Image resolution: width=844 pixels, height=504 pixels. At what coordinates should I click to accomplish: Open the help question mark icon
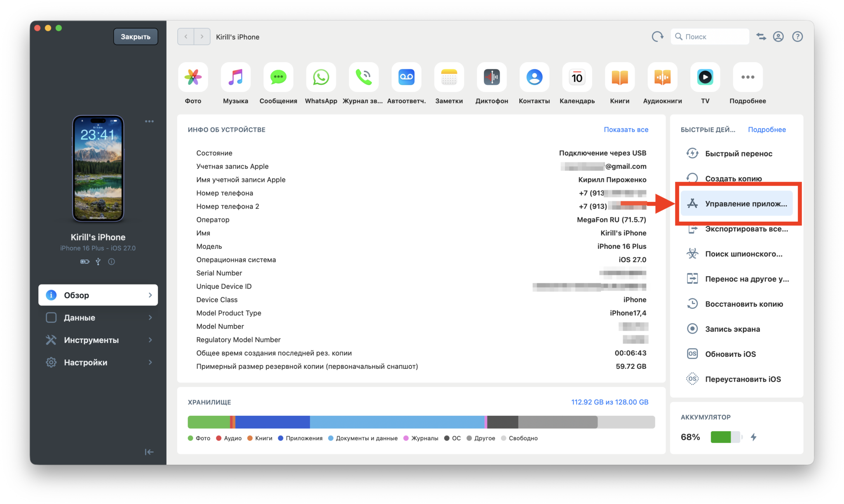pos(797,37)
